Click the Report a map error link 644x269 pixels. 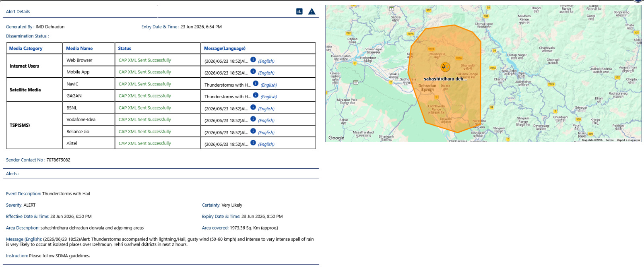click(628, 140)
